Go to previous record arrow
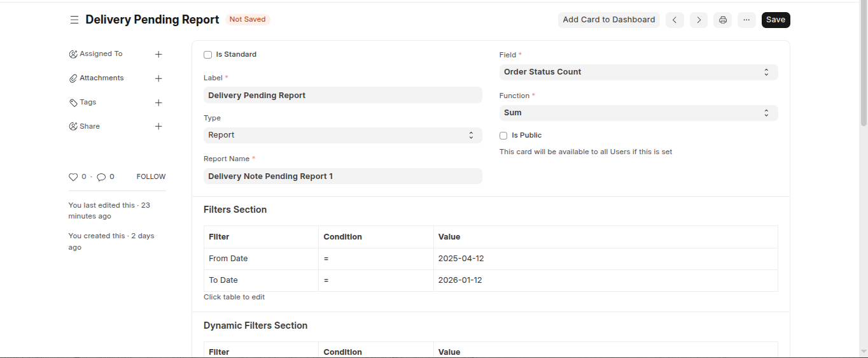This screenshot has width=868, height=358. click(x=675, y=20)
